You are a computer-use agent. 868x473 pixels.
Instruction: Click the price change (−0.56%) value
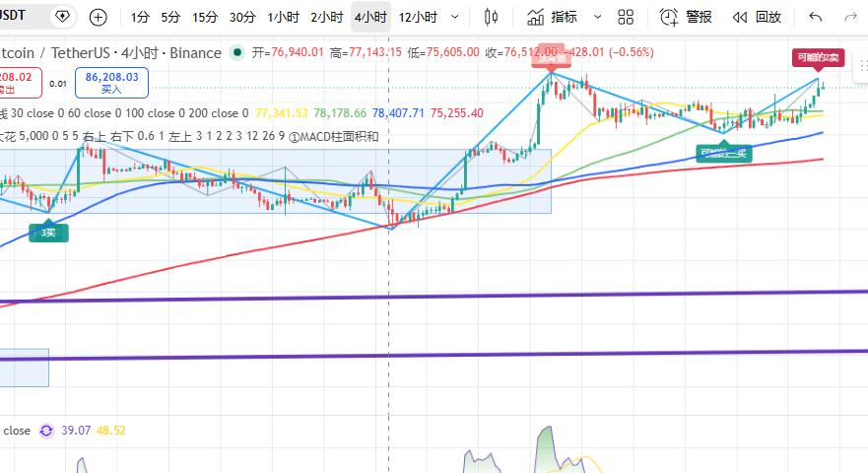pyautogui.click(x=632, y=52)
